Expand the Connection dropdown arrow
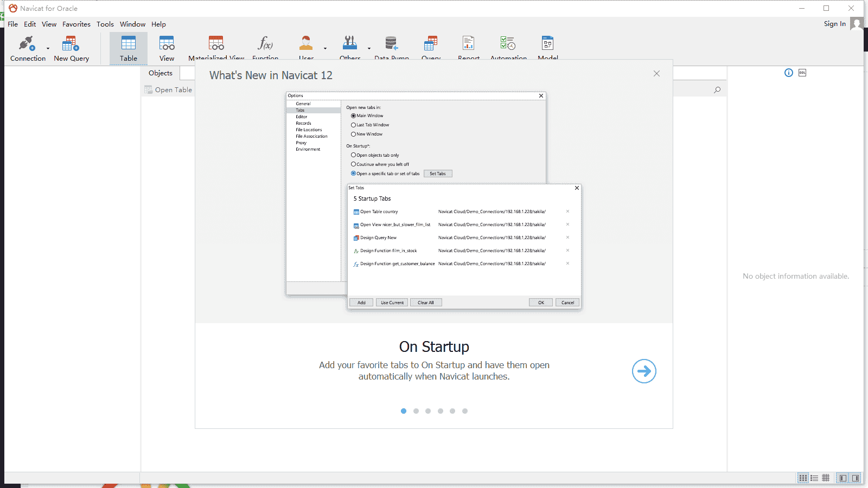The height and width of the screenshot is (488, 868). point(48,49)
